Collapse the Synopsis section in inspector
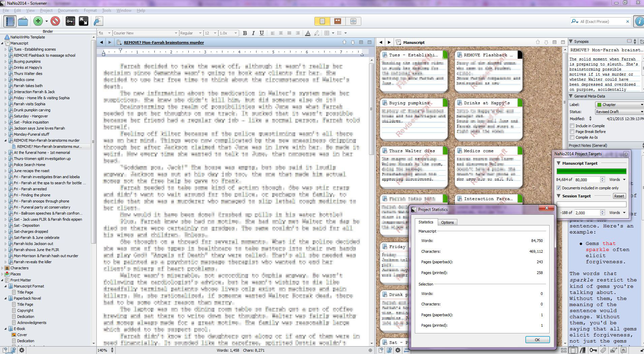644x354 pixels. tap(571, 42)
